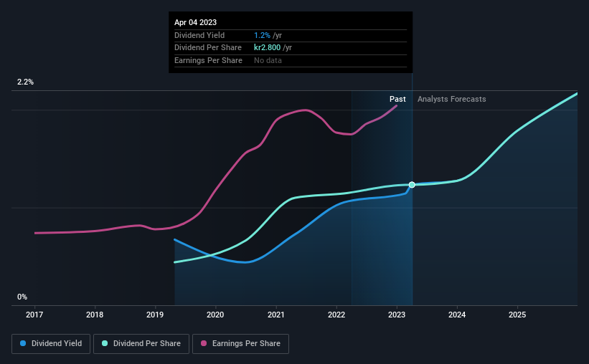Click the highlighted data point at Apr 2023
This screenshot has width=589, height=364.
click(x=412, y=185)
